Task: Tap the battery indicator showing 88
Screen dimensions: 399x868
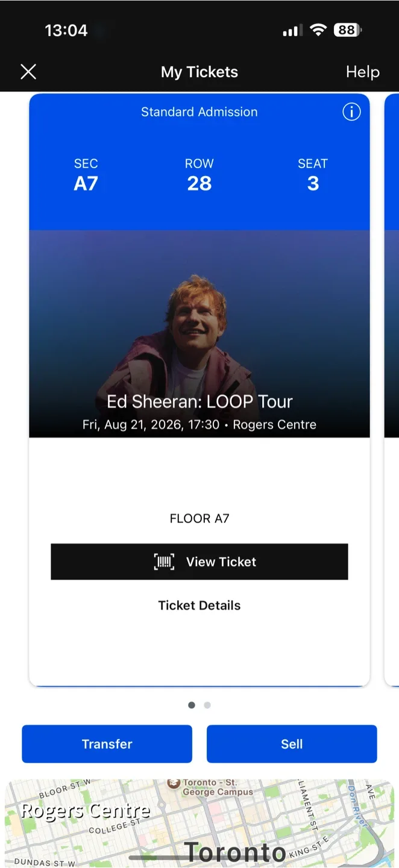Action: 348,30
